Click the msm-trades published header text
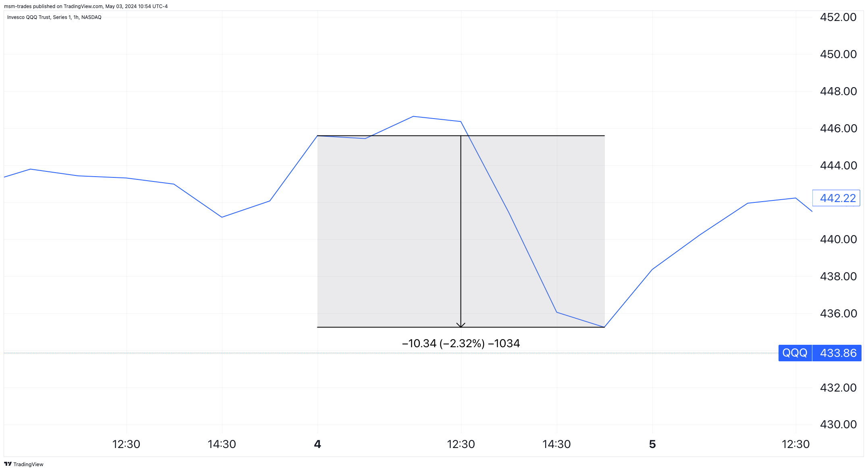This screenshot has height=471, width=868. 86,6
